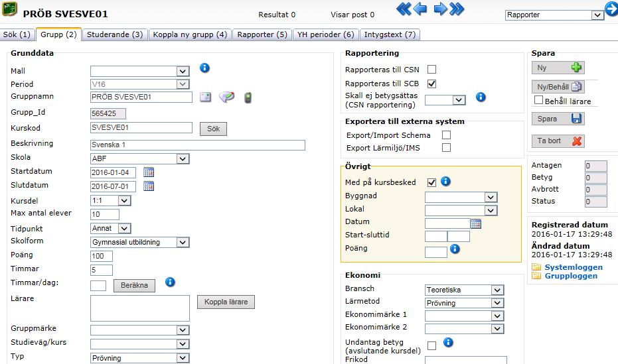This screenshot has width=618, height=364.
Task: Open the Typ dropdown
Action: (139, 358)
